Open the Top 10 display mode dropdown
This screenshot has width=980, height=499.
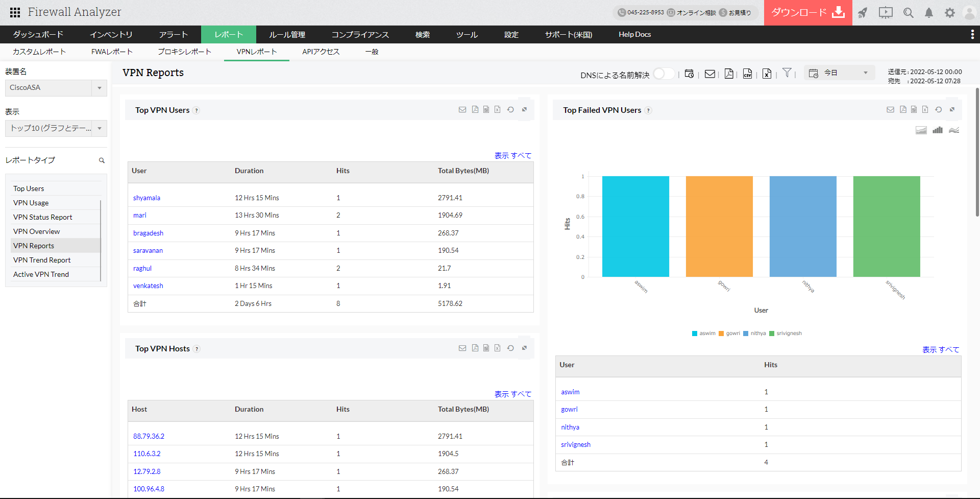(100, 128)
